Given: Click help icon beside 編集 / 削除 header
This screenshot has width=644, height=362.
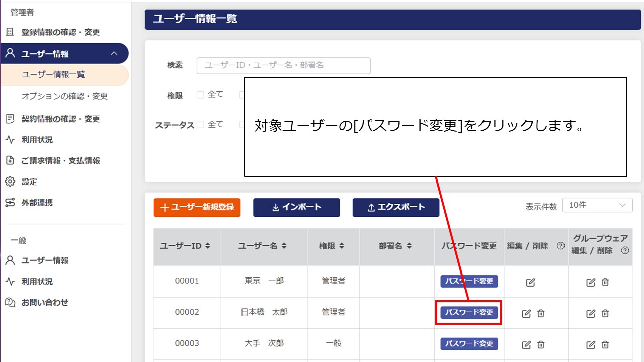Looking at the screenshot, I should pos(560,246).
